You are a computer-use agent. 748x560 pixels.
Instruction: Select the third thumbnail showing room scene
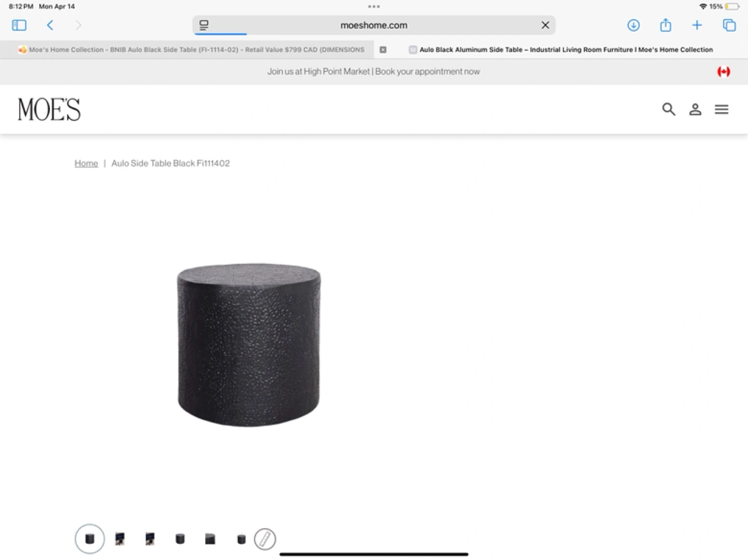click(x=150, y=539)
